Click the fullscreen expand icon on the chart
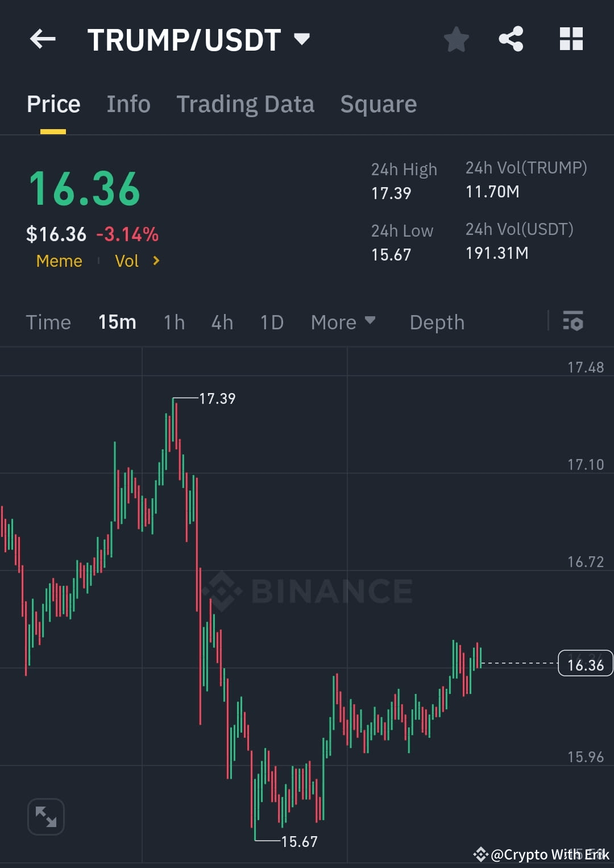 point(45,816)
